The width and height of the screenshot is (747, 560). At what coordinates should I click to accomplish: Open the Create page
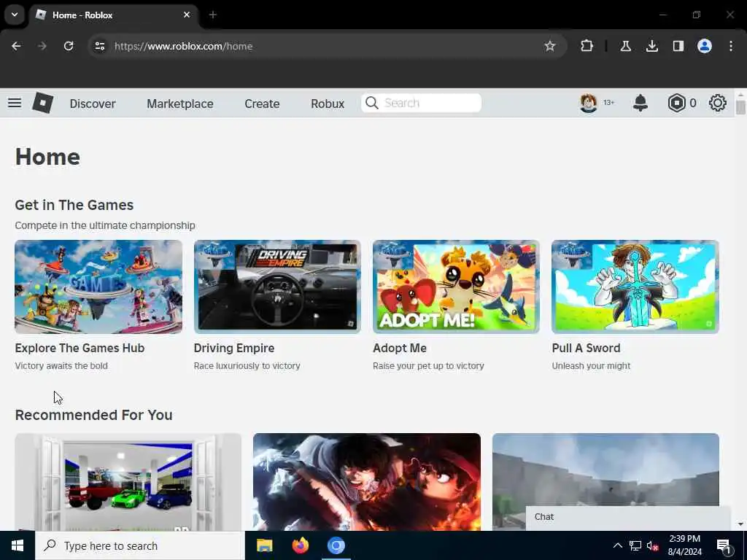tap(262, 104)
